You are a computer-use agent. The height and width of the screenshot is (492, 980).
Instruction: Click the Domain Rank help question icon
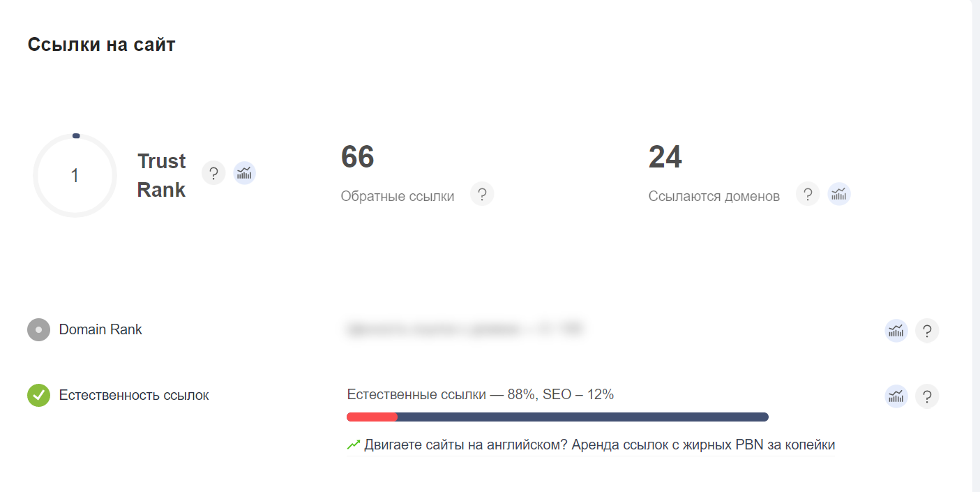coord(927,331)
